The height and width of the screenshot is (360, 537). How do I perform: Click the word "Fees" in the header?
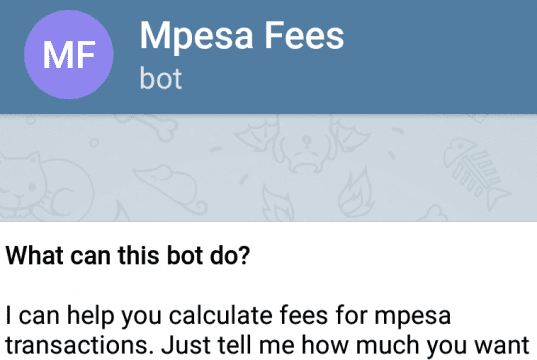pos(304,35)
